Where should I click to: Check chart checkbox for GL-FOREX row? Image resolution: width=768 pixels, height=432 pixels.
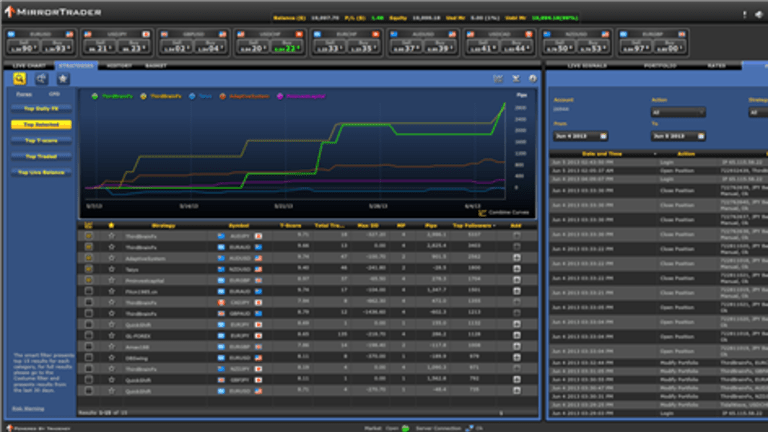point(89,336)
